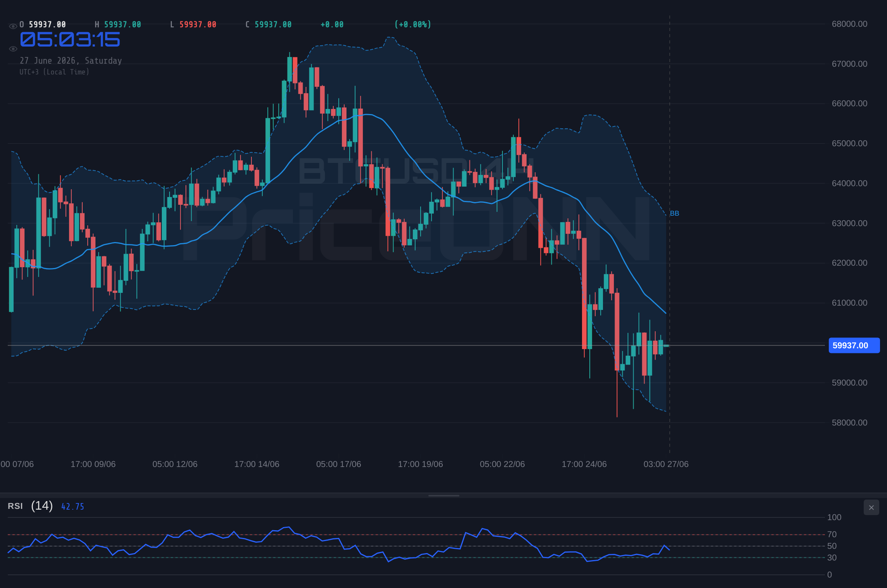This screenshot has height=588, width=887.
Task: Click the 64000.00 price axis label
Action: click(849, 183)
